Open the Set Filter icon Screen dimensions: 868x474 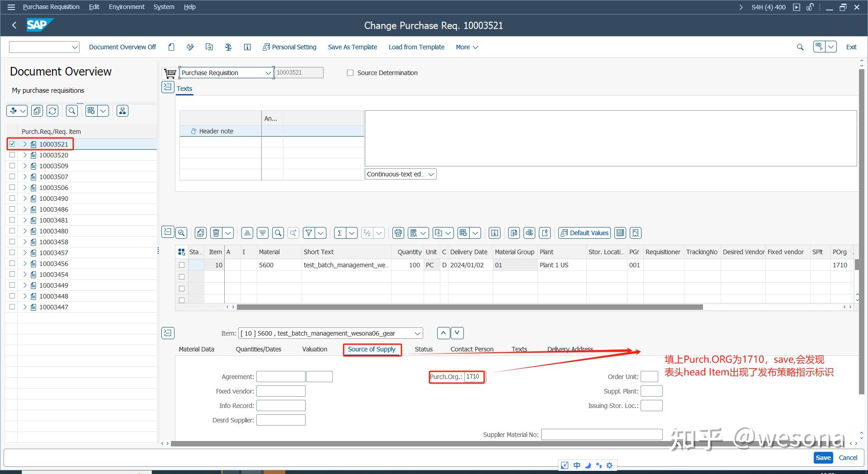309,232
